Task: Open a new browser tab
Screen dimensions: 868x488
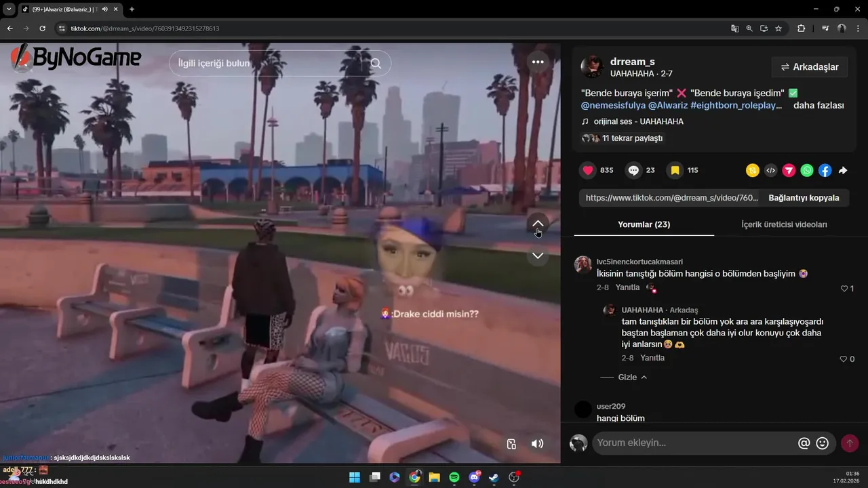Action: pos(132,9)
